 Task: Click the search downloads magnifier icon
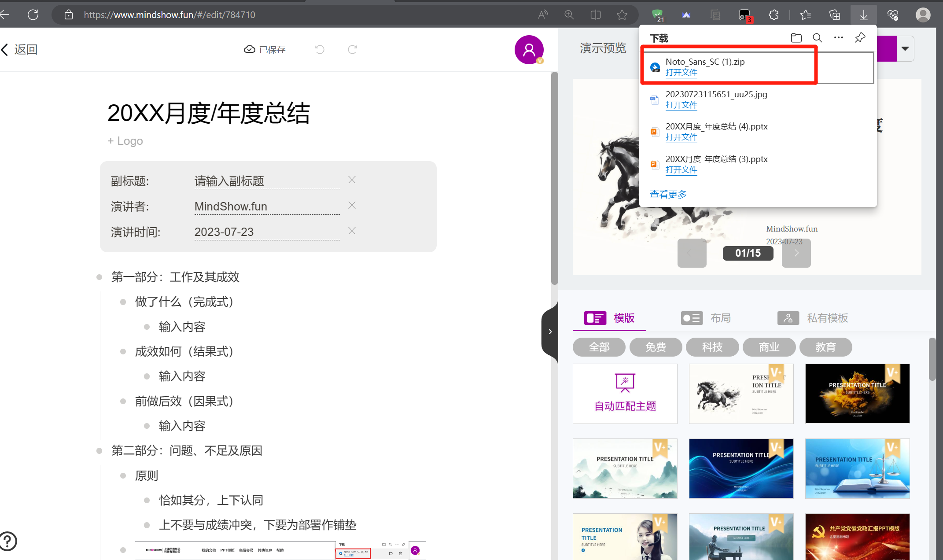click(817, 38)
